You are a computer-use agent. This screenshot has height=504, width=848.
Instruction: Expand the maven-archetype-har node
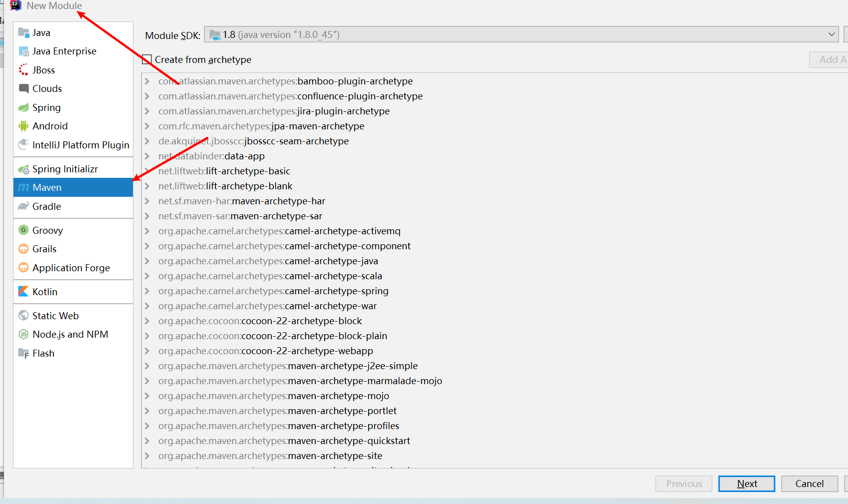coord(147,201)
